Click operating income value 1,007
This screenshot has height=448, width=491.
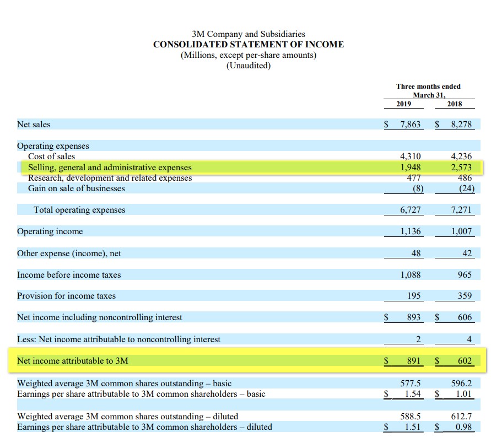click(461, 231)
